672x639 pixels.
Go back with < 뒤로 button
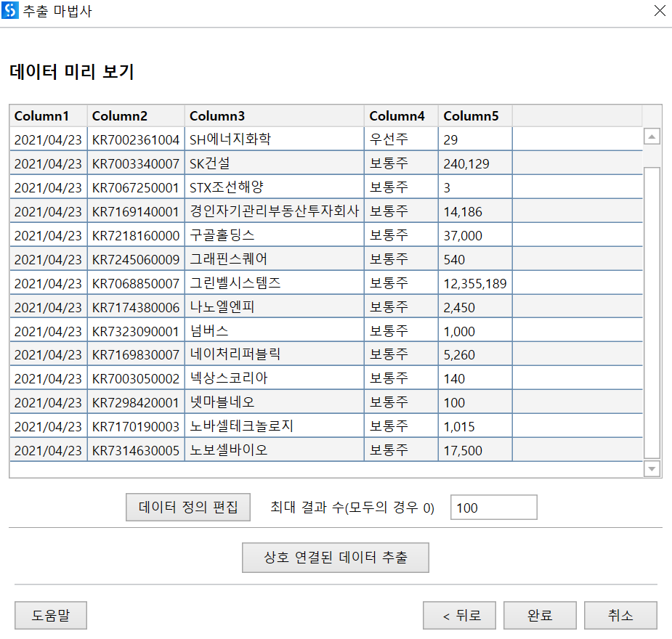pyautogui.click(x=459, y=615)
